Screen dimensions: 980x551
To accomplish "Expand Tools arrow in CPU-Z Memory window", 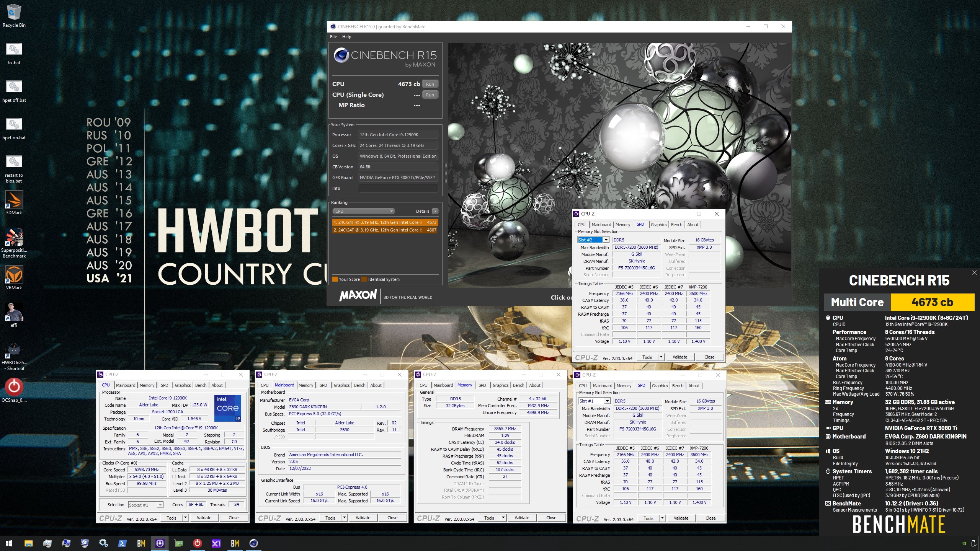I will [x=503, y=518].
